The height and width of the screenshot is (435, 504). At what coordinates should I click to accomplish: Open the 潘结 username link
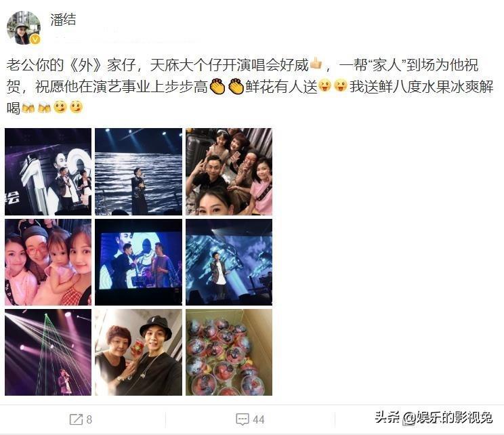tap(63, 19)
